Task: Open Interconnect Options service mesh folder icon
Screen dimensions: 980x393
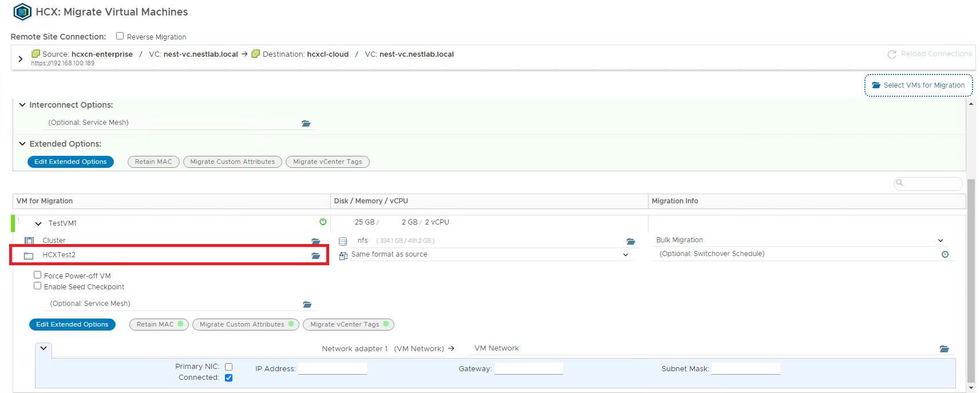Action: [x=306, y=123]
